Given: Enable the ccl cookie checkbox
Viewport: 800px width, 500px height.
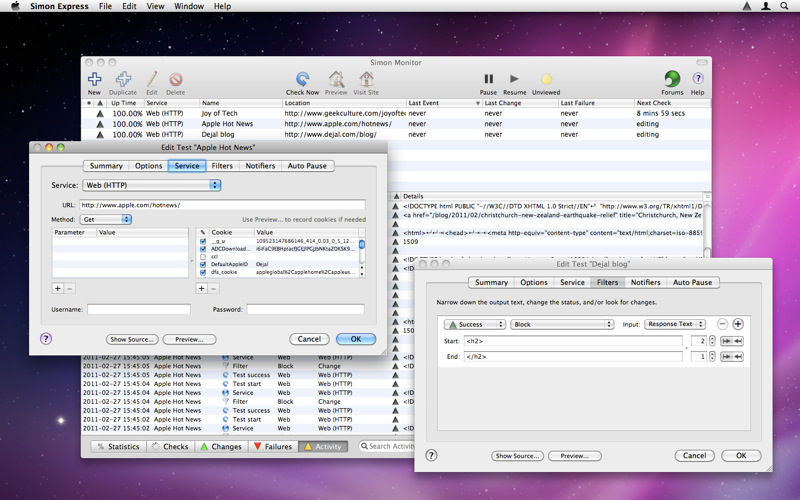Looking at the screenshot, I should coord(203,257).
